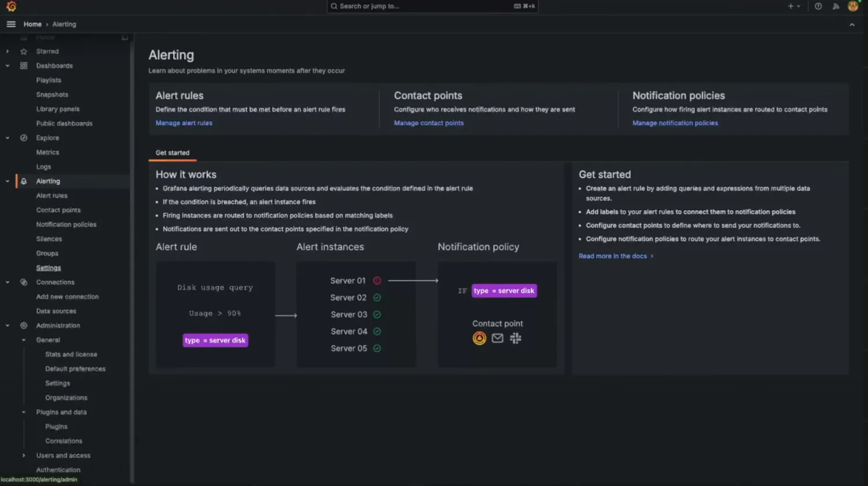Open the plus 'New' dropdown in top bar
868x486 pixels.
coord(794,6)
